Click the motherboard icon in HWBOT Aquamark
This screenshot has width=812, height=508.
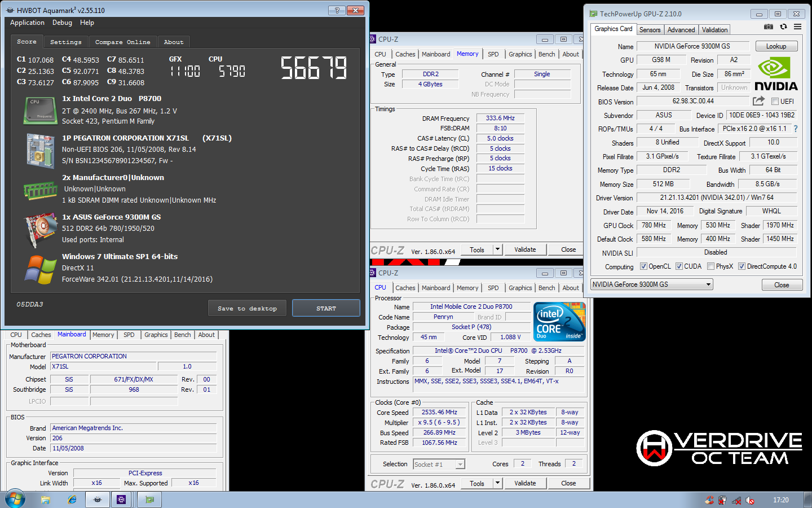click(x=40, y=151)
